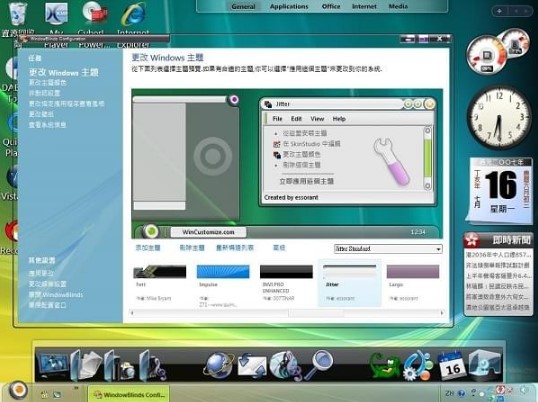Switch to the Media tab
Viewport: 538px width, 402px height.
click(x=398, y=6)
